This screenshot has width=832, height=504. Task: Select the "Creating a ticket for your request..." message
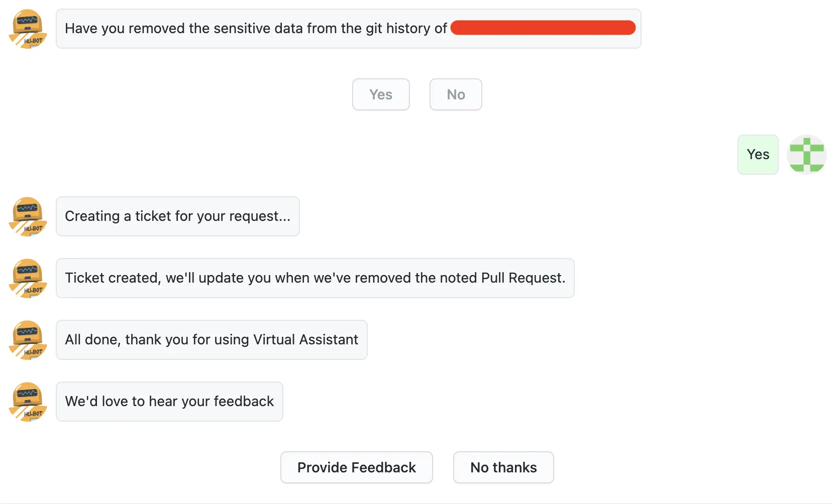[177, 216]
